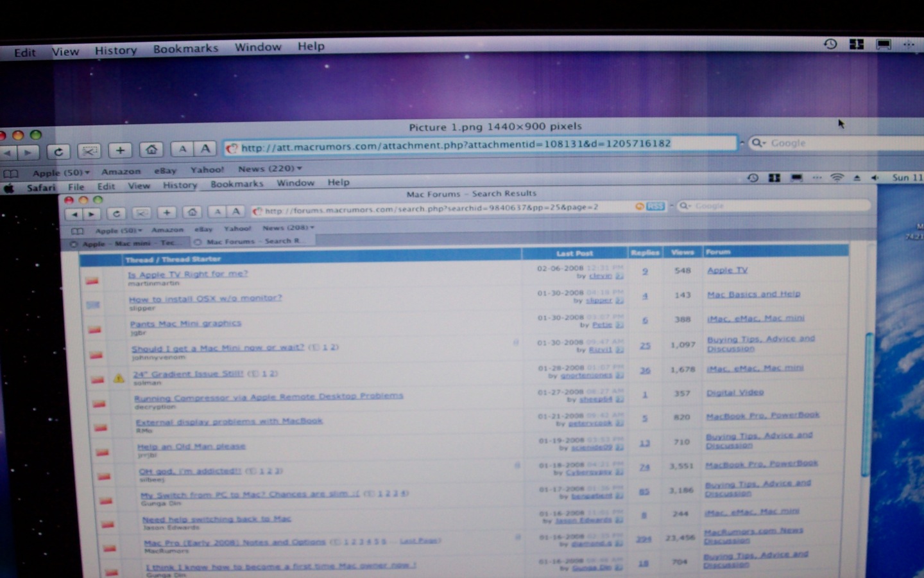Viewport: 924px width, 578px height.
Task: Click the reload button in the Mac Forums window
Action: point(116,213)
